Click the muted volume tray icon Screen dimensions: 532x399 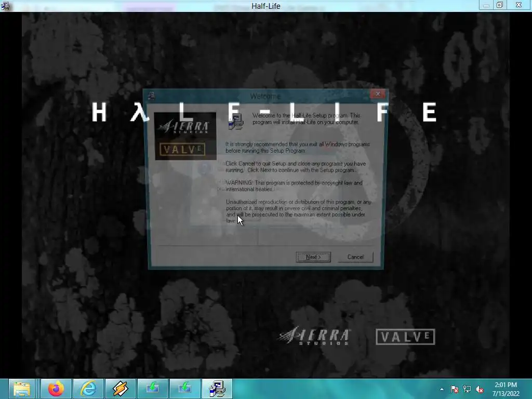(480, 389)
